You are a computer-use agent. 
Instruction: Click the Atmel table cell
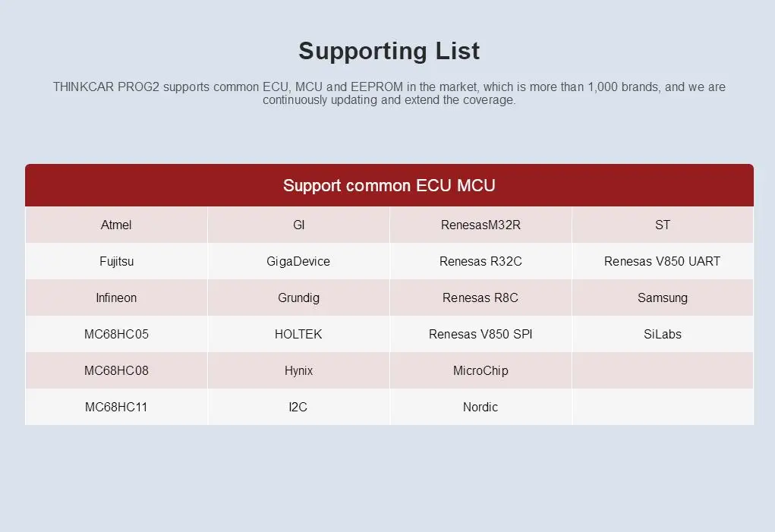click(x=116, y=225)
